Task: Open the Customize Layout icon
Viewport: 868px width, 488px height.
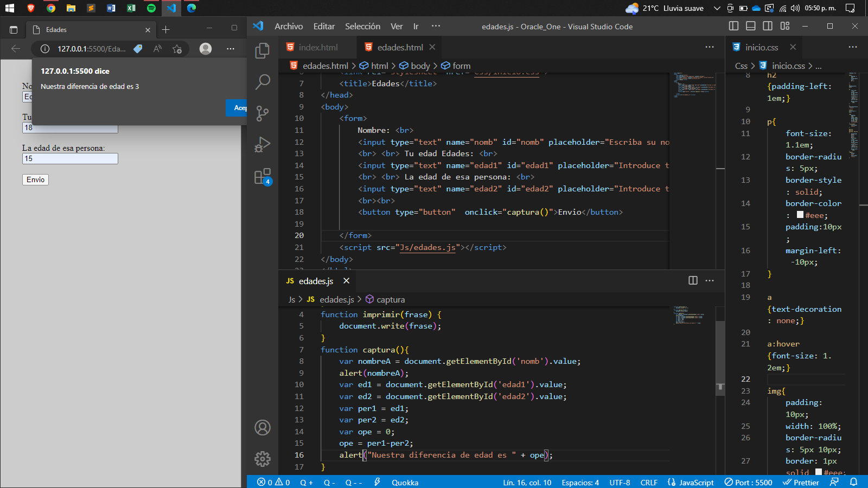Action: tap(785, 26)
